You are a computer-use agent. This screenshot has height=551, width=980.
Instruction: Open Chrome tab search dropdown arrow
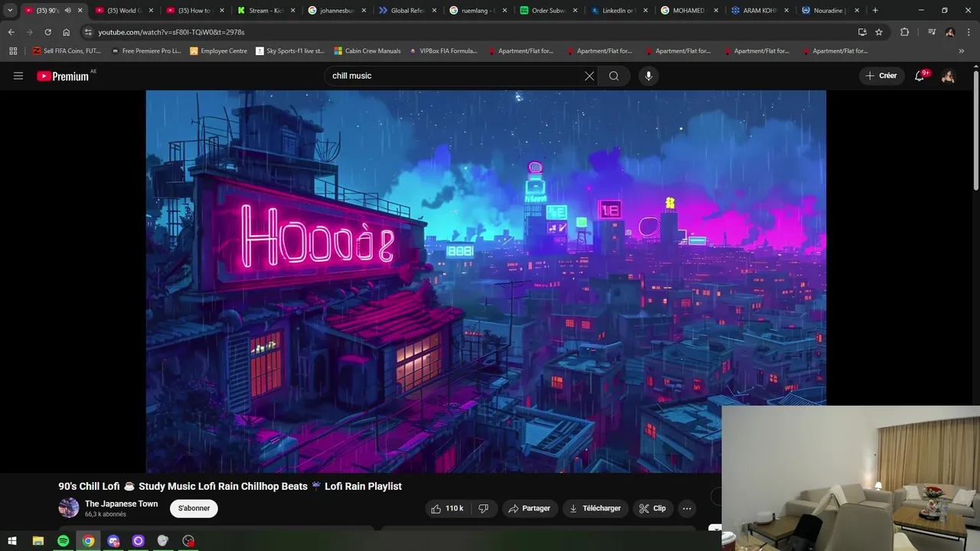(x=10, y=11)
